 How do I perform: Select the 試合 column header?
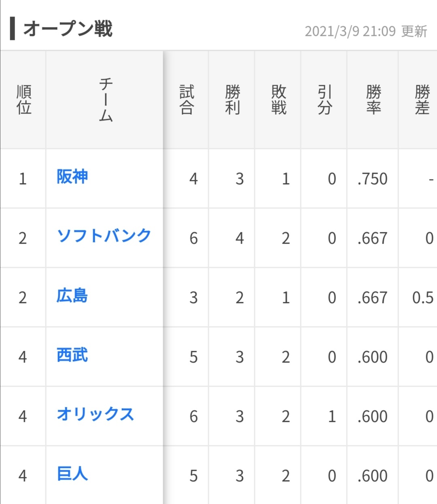tap(187, 99)
